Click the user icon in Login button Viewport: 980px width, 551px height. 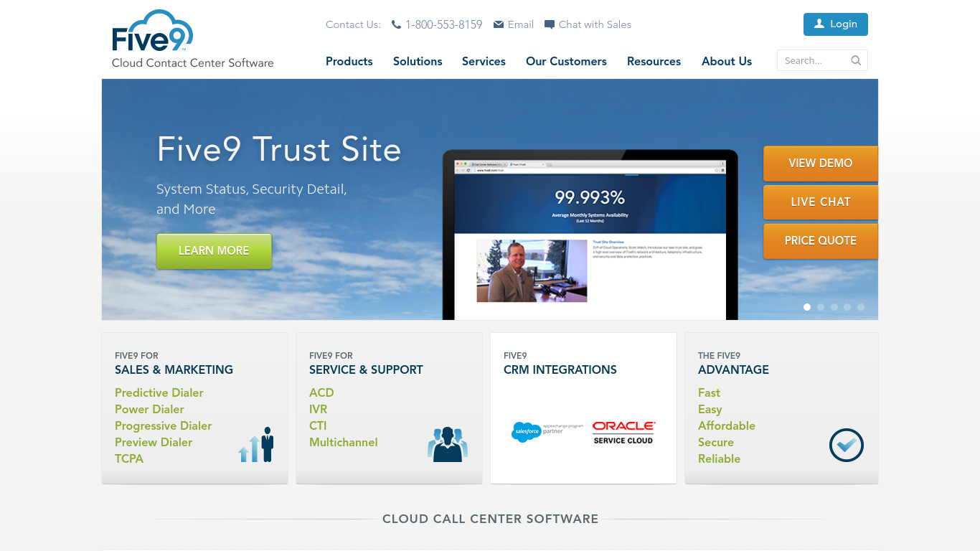pyautogui.click(x=819, y=24)
